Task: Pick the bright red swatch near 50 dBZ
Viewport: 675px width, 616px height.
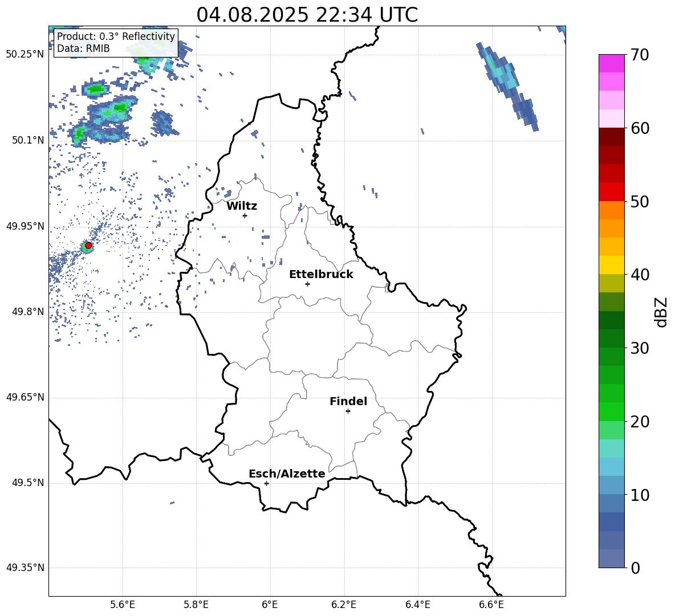Action: point(611,192)
